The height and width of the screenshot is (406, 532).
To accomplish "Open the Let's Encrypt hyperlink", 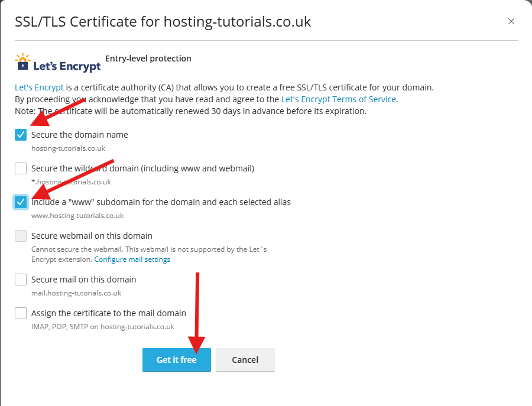I will pos(39,87).
